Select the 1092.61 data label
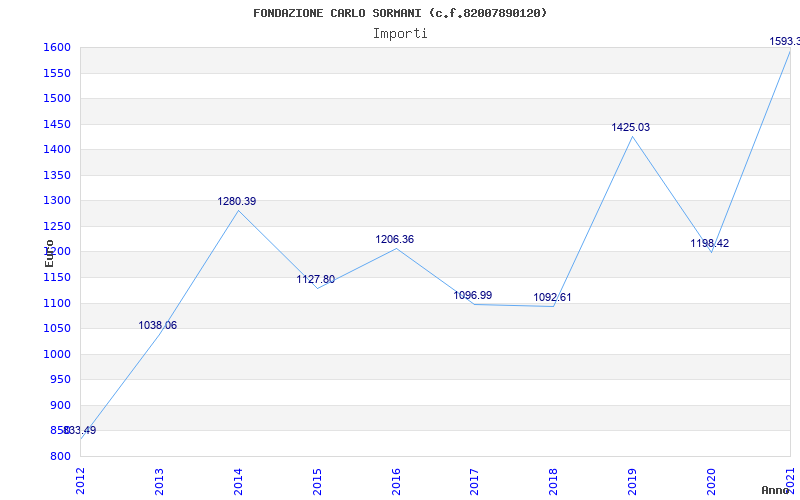This screenshot has width=800, height=500. click(553, 297)
